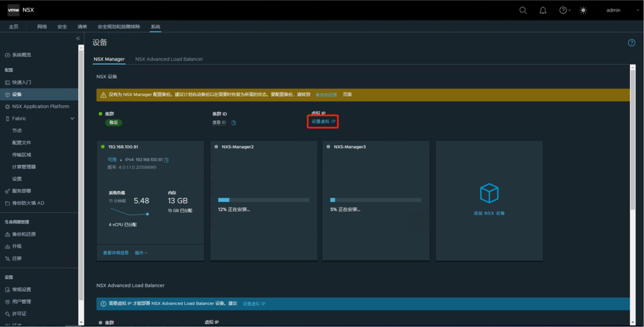Toggle the light/dark theme sun icon
The image size is (644, 327).
(583, 10)
